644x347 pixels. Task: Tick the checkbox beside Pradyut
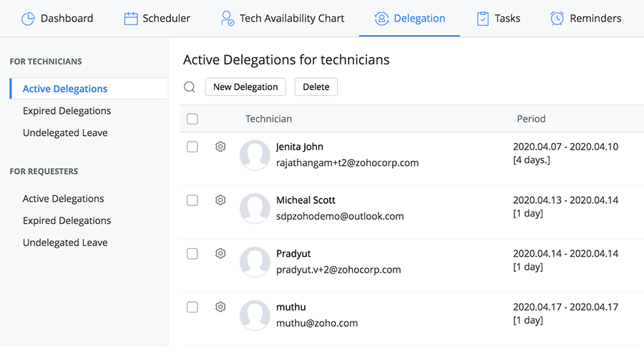[192, 253]
